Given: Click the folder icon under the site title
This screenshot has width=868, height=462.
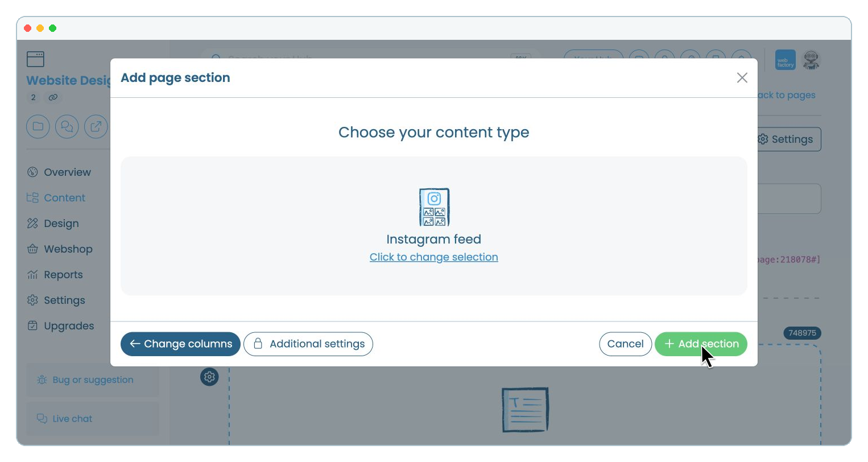Looking at the screenshot, I should pyautogui.click(x=38, y=126).
